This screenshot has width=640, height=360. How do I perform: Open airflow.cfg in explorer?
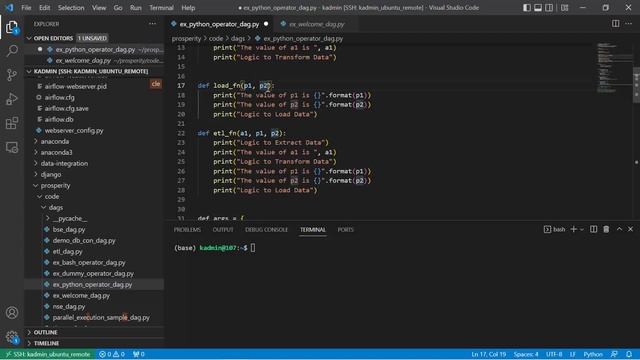pos(60,97)
